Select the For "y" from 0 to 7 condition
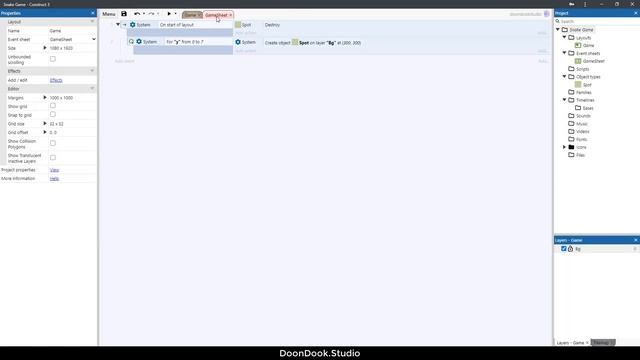This screenshot has height=360, width=640. click(185, 42)
